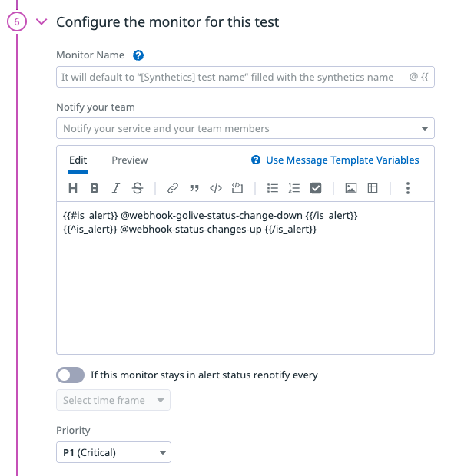Insert a table into message
Screen dimensions: 451x476
click(x=373, y=188)
